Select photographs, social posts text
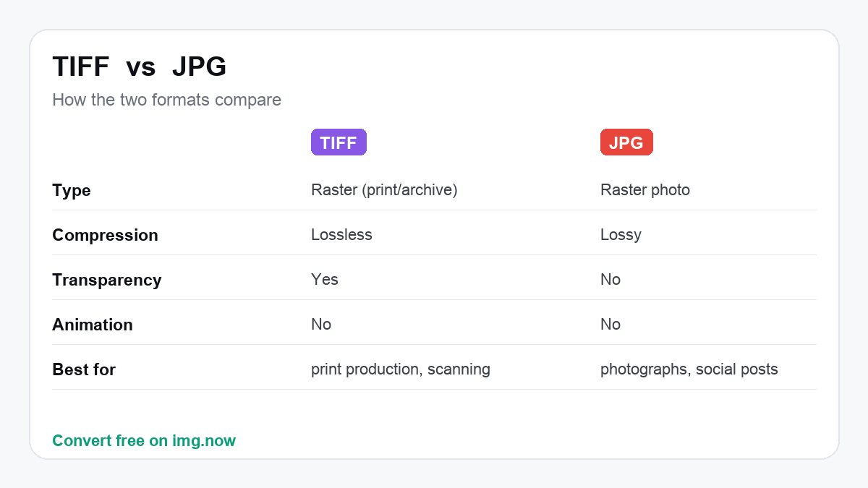This screenshot has width=868, height=488. coord(689,369)
